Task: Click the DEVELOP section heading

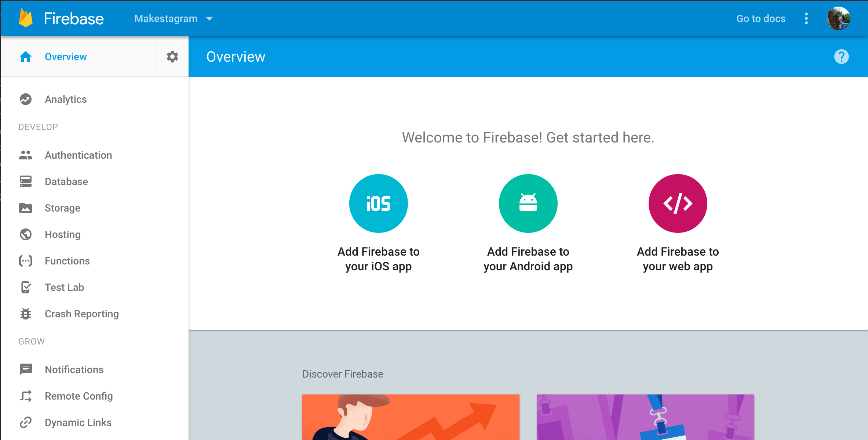Action: 38,127
